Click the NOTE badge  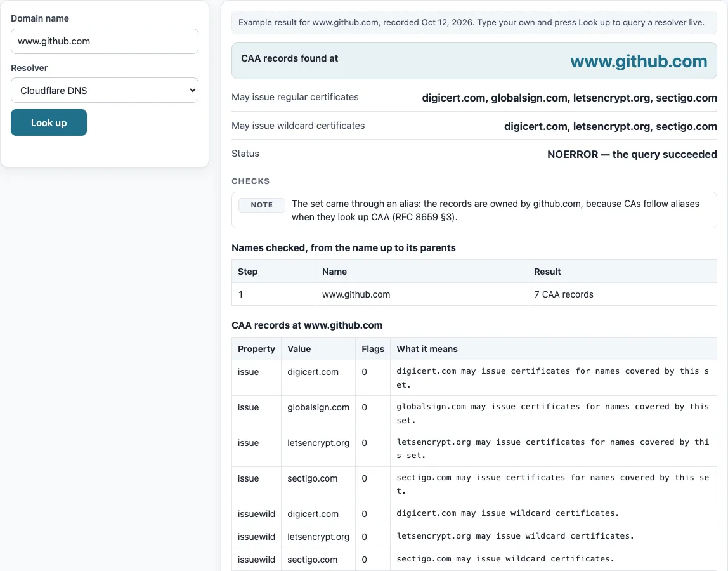click(262, 205)
